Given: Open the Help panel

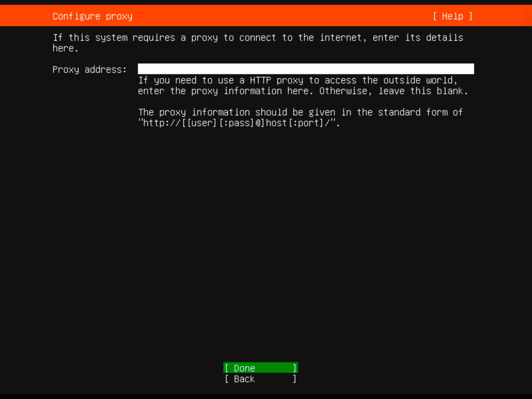Looking at the screenshot, I should pyautogui.click(x=452, y=16).
